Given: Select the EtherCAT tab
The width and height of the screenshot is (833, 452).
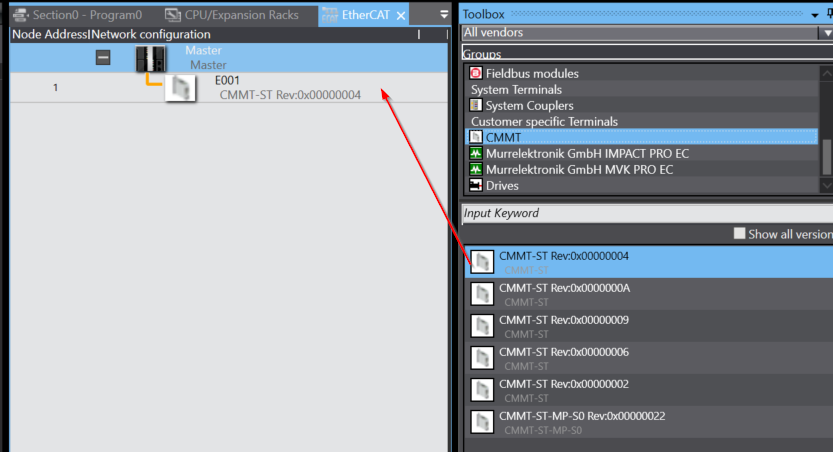Looking at the screenshot, I should pos(366,15).
